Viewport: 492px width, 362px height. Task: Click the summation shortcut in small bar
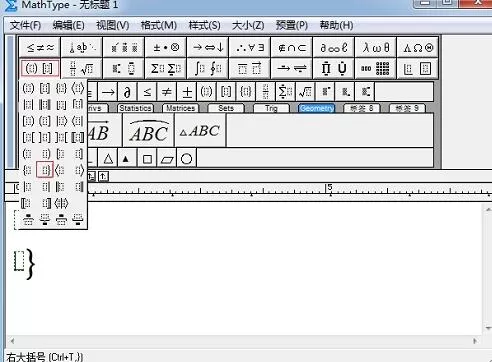tap(285, 92)
